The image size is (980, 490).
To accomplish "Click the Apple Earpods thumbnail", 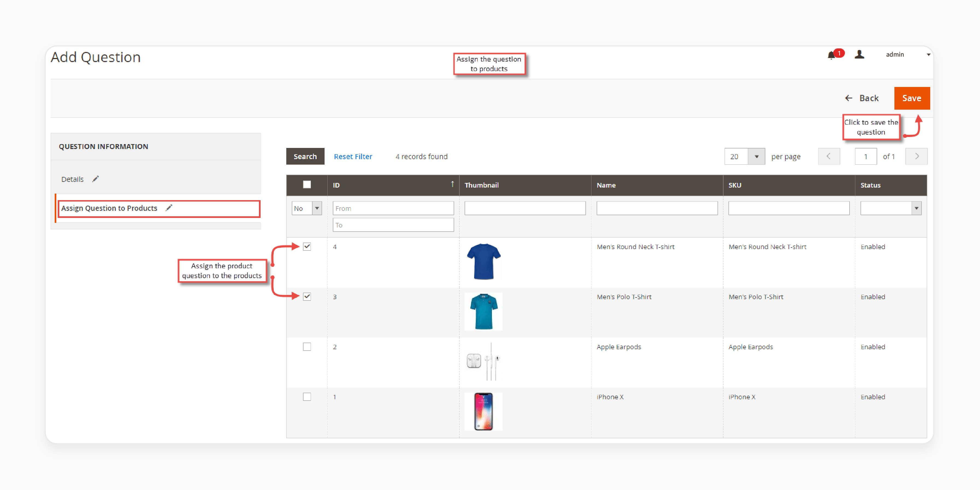I will tap(483, 361).
